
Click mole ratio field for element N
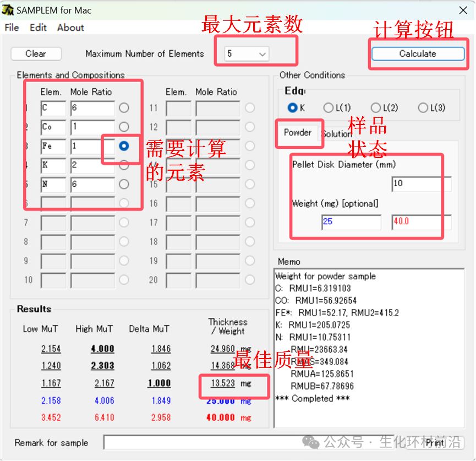point(92,185)
